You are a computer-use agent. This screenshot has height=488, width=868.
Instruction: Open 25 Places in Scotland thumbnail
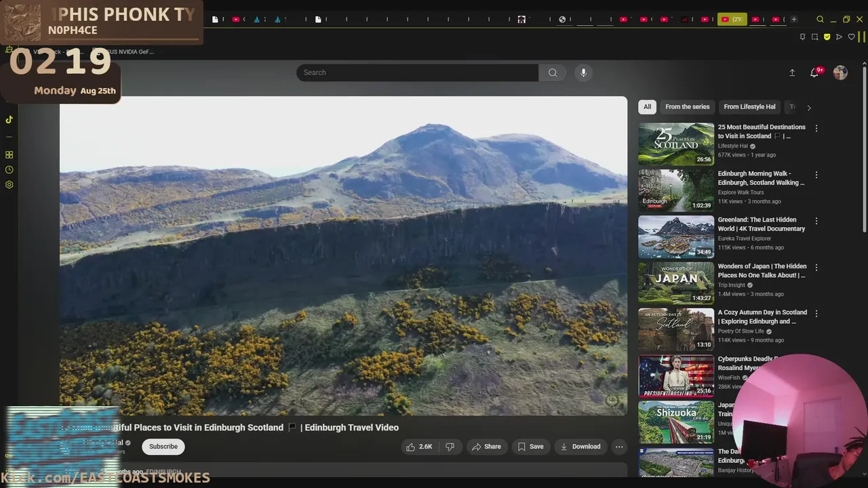(676, 144)
